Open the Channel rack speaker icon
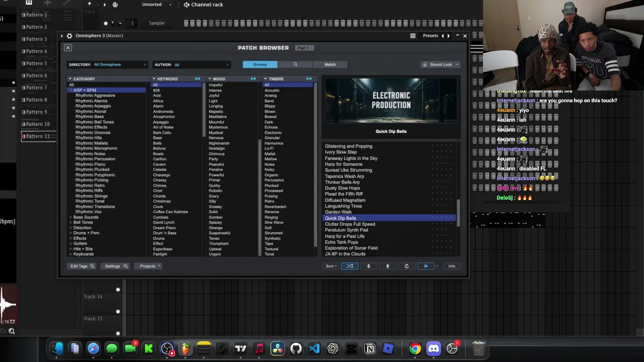The height and width of the screenshot is (362, 644). click(x=187, y=5)
